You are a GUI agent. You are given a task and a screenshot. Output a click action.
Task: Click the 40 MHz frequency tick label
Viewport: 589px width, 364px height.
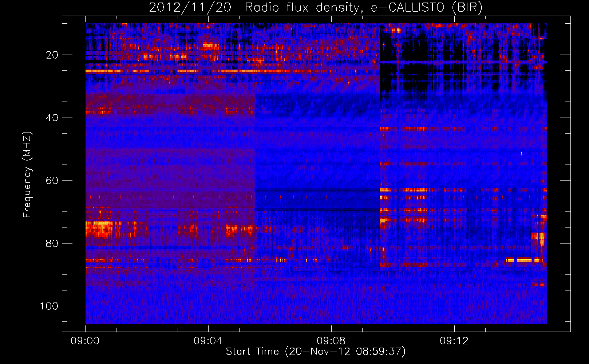click(52, 118)
